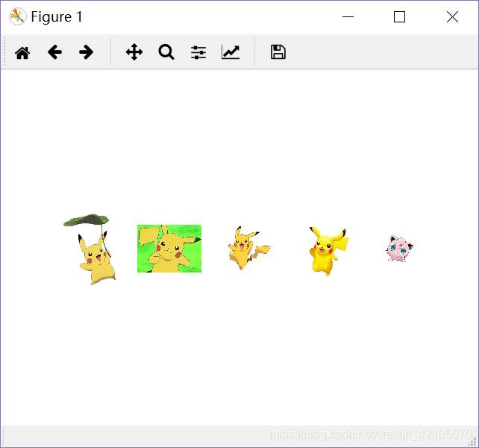Reset view with the Home icon
This screenshot has height=448, width=479.
(22, 52)
